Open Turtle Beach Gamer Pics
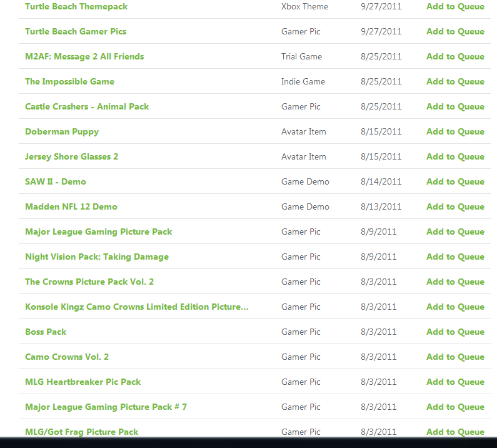 76,32
